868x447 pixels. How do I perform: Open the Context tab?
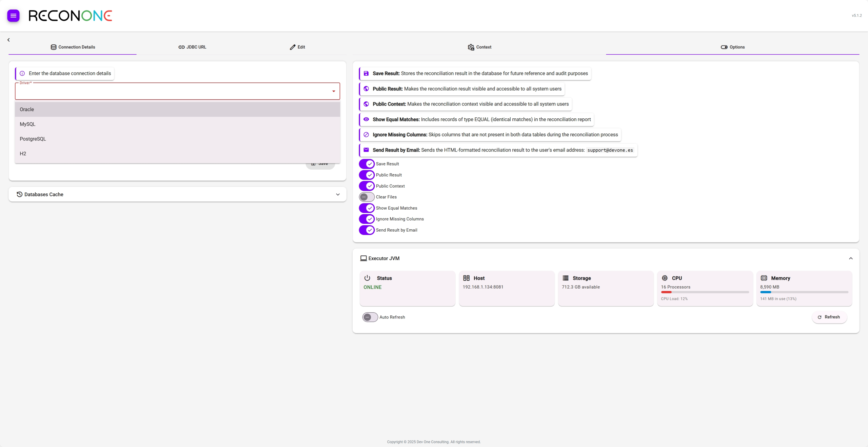479,47
